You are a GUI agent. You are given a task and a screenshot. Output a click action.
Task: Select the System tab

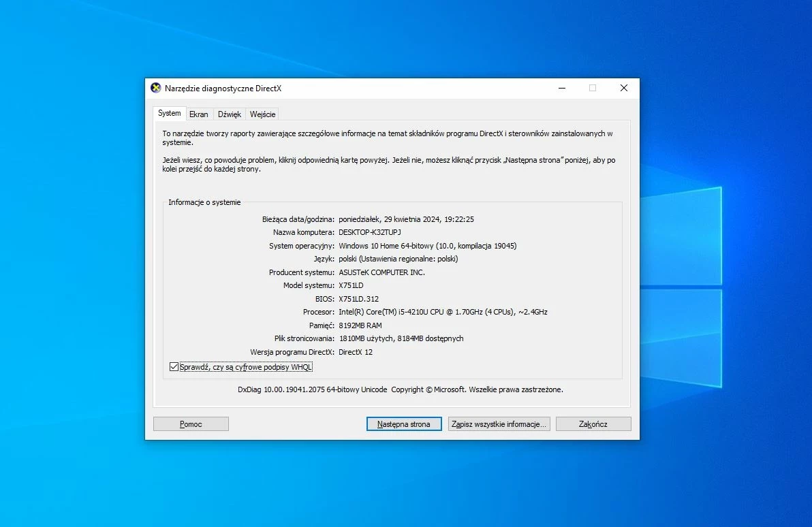170,114
